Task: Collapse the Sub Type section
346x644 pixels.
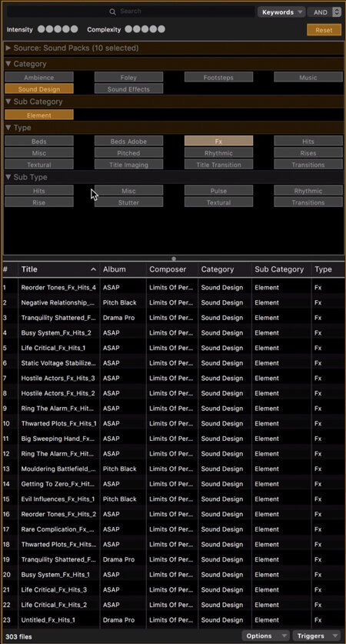Action: (x=8, y=177)
